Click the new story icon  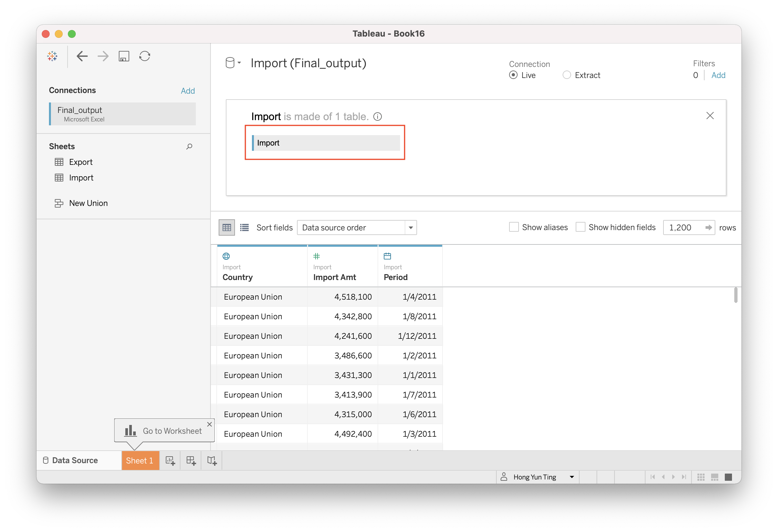tap(212, 461)
